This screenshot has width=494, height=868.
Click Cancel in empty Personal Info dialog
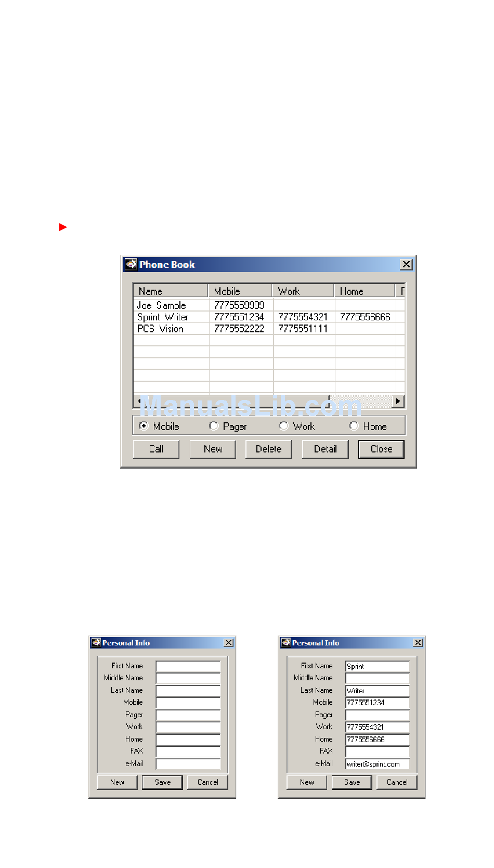click(208, 782)
